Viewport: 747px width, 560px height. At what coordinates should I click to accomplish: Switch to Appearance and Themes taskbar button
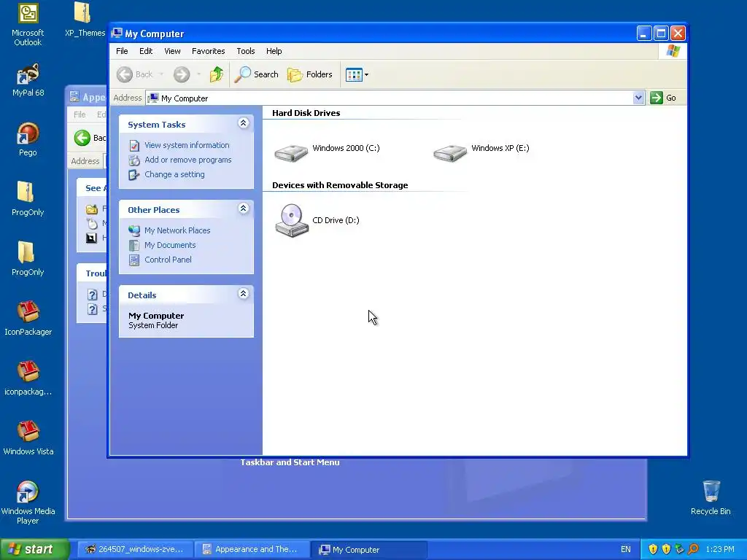[x=252, y=550]
